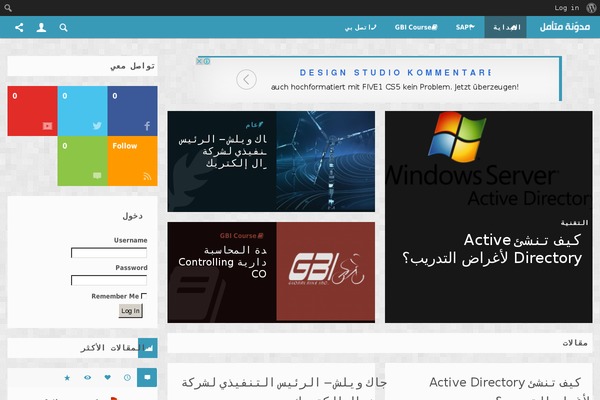
Task: Click the dark blue Facebook counter tile
Action: point(132,111)
